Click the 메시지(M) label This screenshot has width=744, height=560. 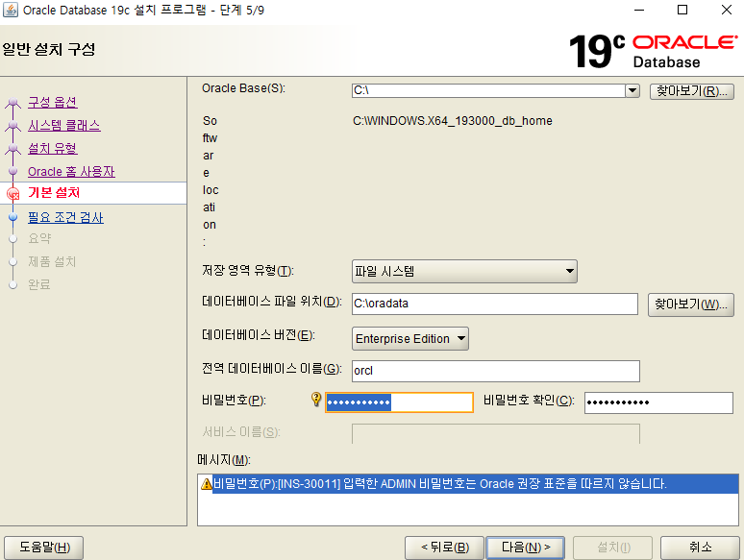224,460
